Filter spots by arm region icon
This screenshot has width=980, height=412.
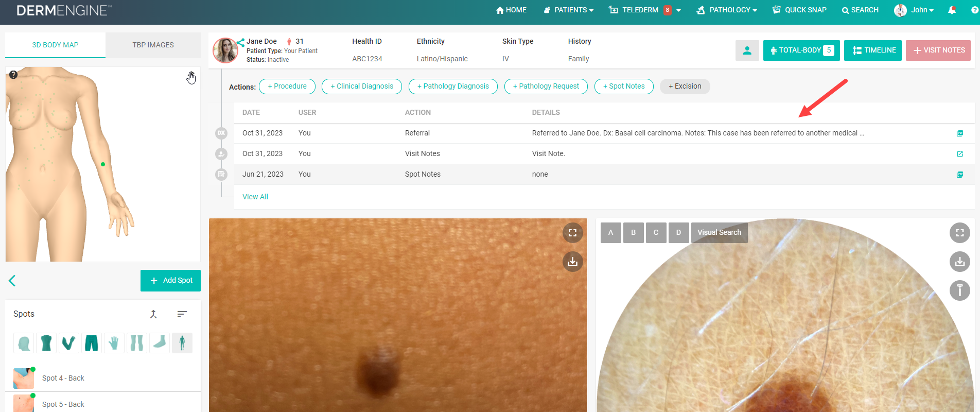[x=69, y=343]
